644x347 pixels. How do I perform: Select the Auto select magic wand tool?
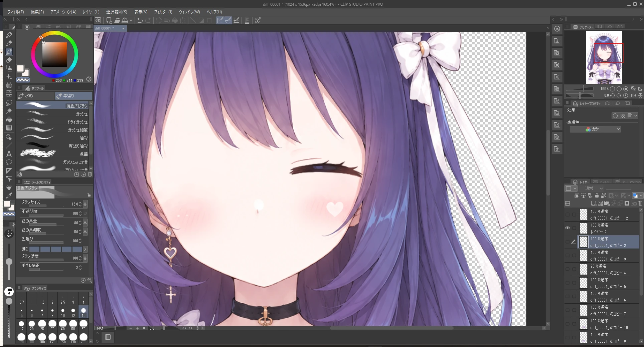click(9, 111)
